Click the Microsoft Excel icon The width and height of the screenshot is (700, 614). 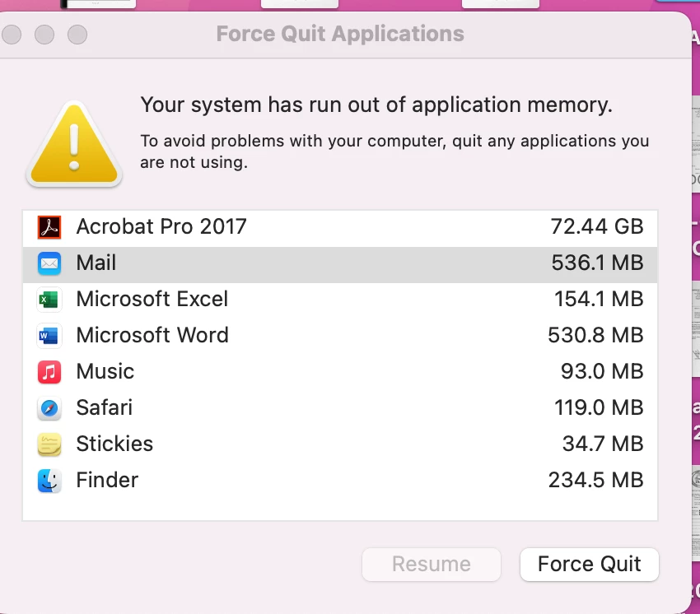click(x=49, y=300)
